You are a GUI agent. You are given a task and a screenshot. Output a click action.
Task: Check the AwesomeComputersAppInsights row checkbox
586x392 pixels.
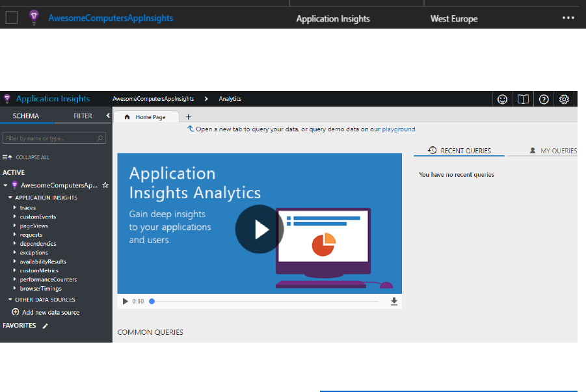pyautogui.click(x=11, y=18)
